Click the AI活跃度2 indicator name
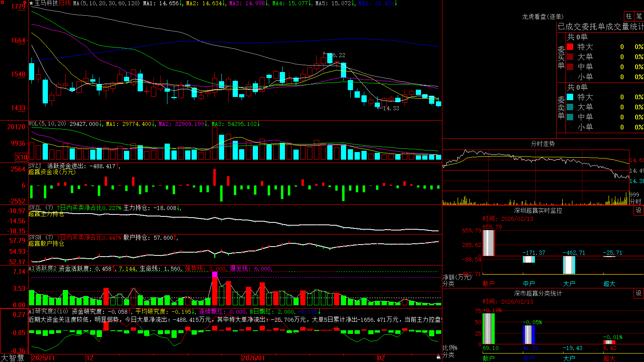The height and width of the screenshot is (362, 644). (43, 268)
